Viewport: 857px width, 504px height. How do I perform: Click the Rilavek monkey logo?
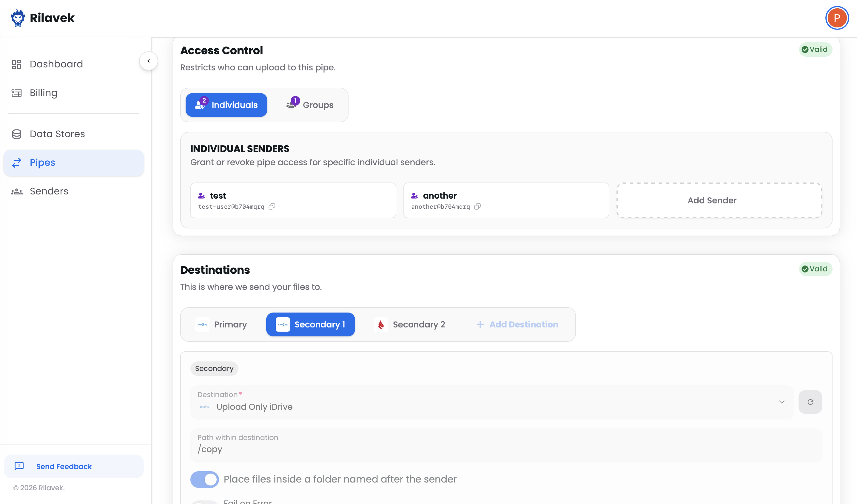18,18
